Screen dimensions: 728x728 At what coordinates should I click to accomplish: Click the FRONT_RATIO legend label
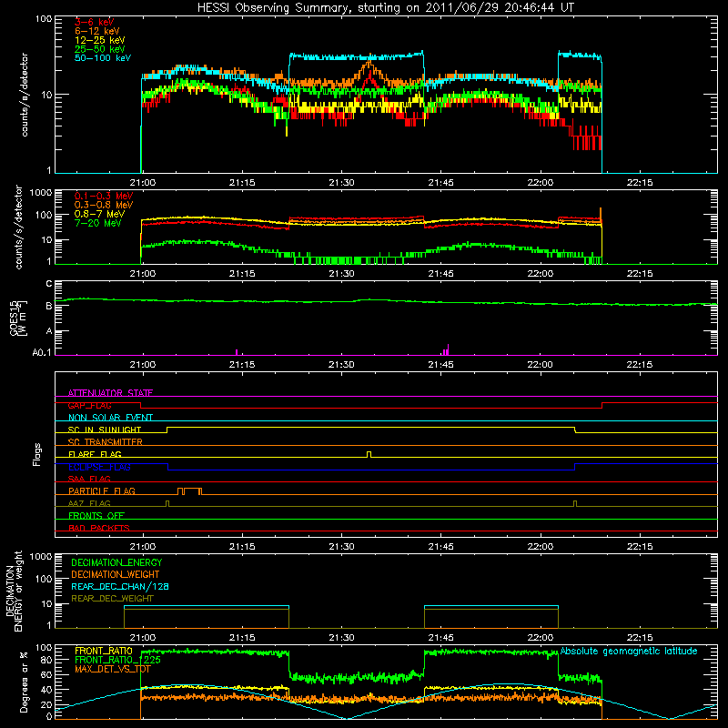104,651
